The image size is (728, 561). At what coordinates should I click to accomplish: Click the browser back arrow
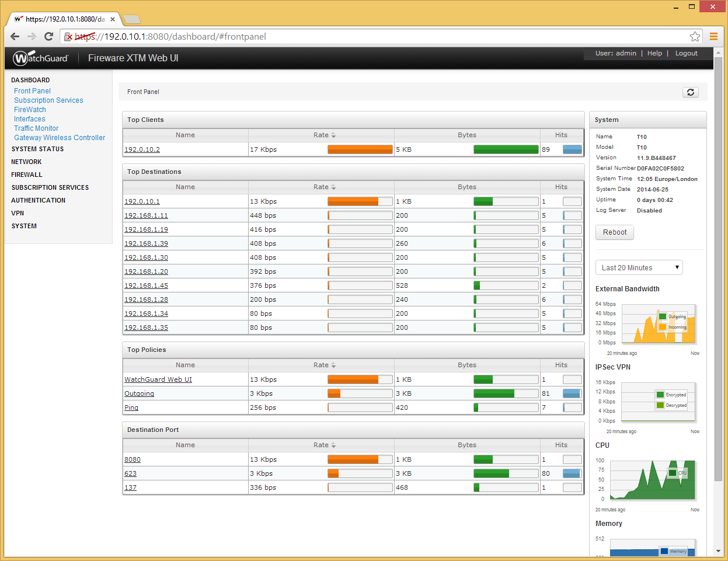[x=15, y=36]
